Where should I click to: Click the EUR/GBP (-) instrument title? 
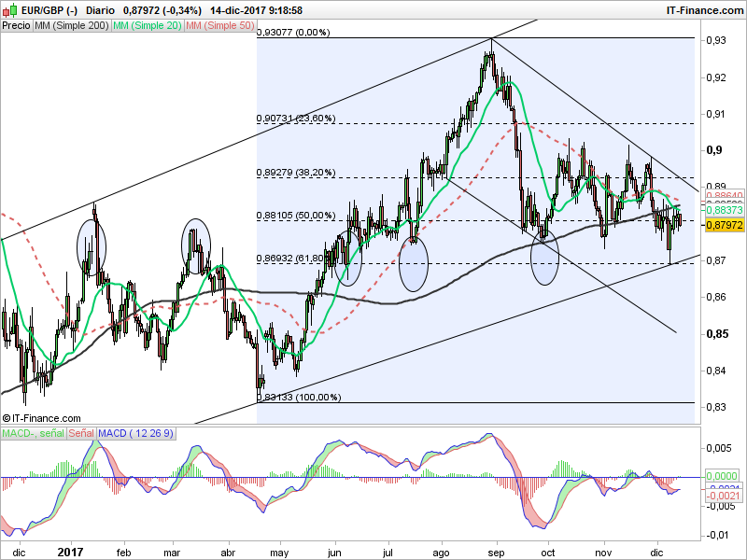coord(49,10)
